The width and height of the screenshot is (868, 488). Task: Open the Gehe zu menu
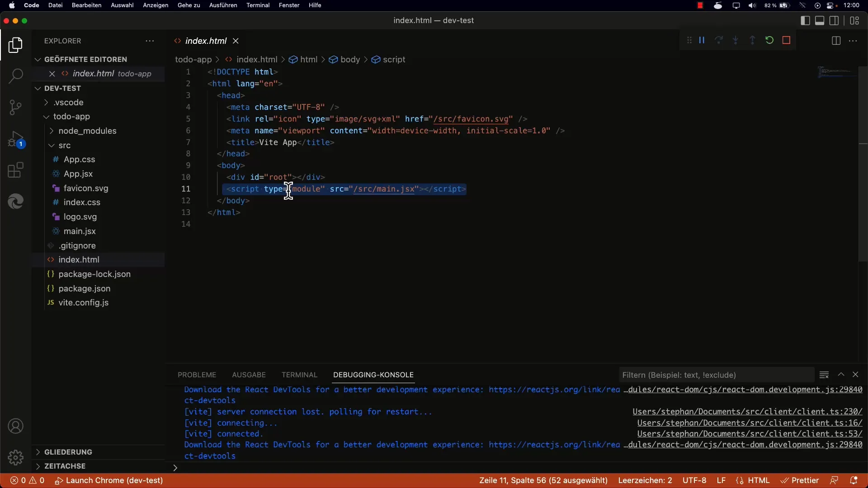pos(189,5)
